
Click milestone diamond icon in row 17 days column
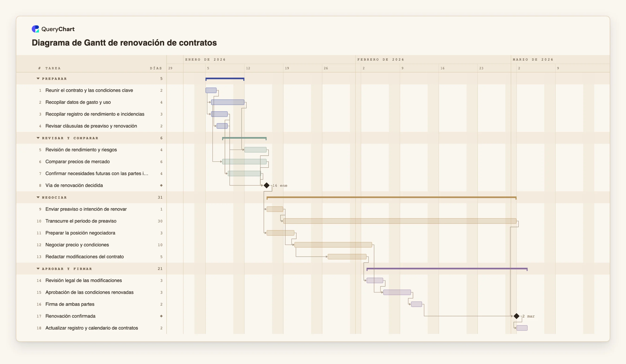pyautogui.click(x=161, y=316)
